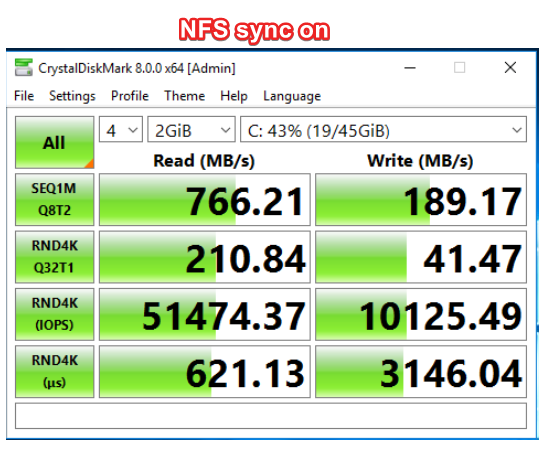Viewport: 556px width, 455px height.
Task: Click the RND4K (IOPS) button
Action: 55,315
